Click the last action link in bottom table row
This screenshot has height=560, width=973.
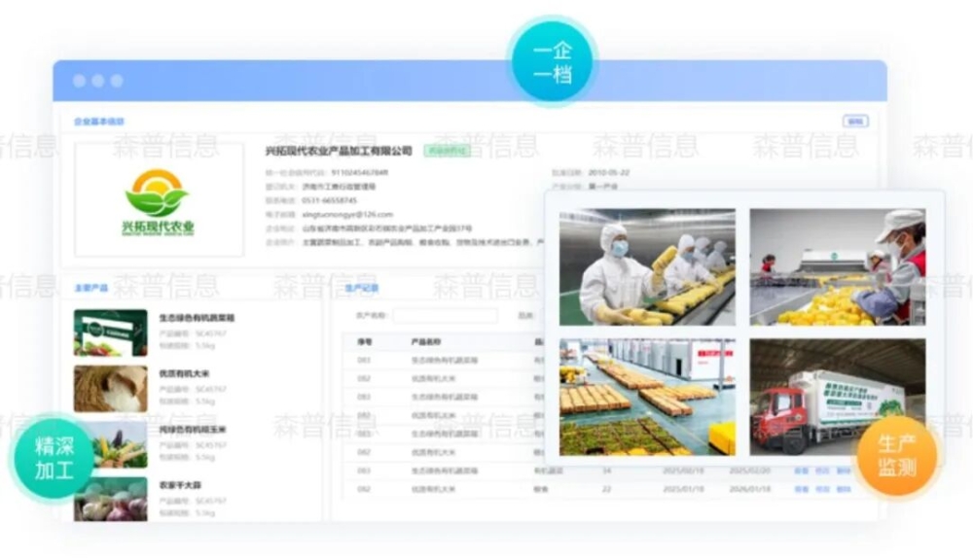coord(843,489)
